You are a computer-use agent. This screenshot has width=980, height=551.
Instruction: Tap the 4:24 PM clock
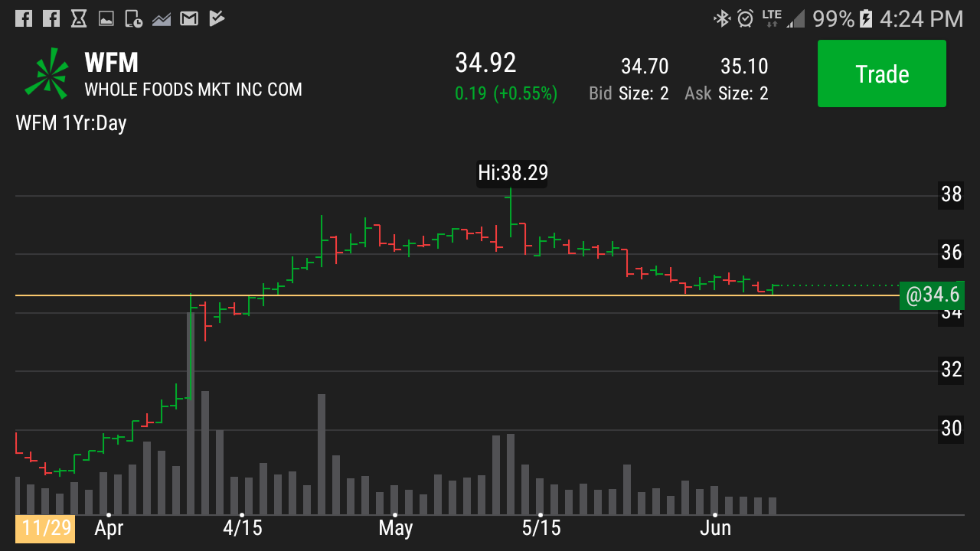point(921,18)
